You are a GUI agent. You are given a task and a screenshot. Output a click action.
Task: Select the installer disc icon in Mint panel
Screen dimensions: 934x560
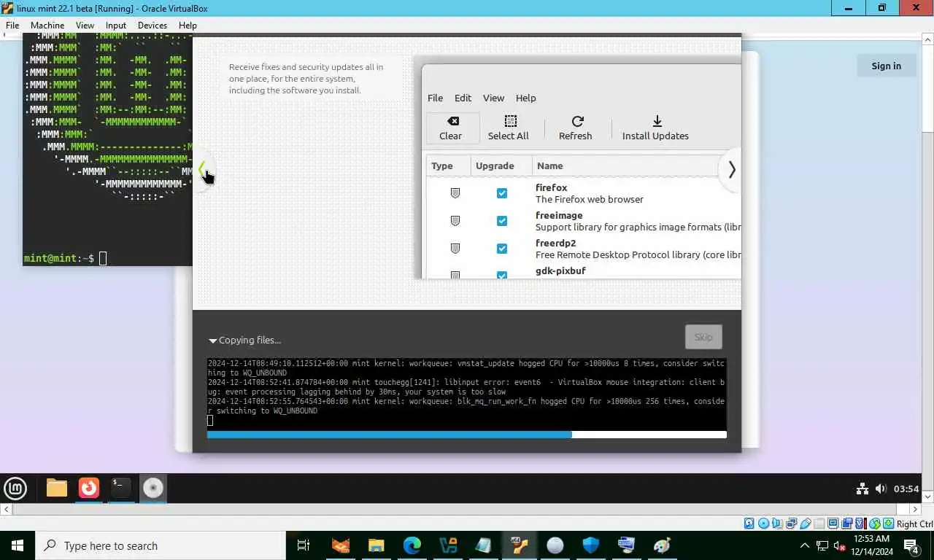point(153,488)
